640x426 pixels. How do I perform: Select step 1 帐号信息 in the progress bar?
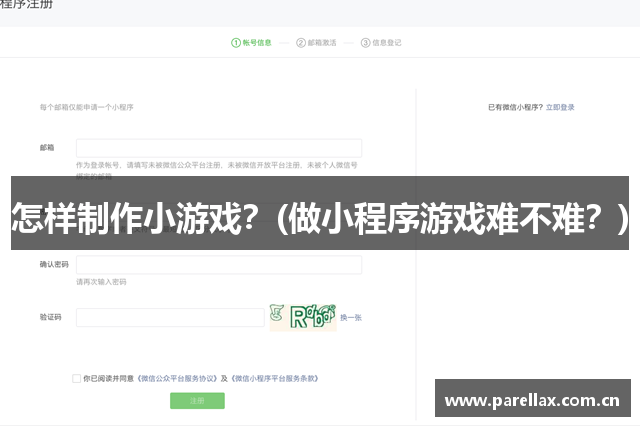pos(251,43)
